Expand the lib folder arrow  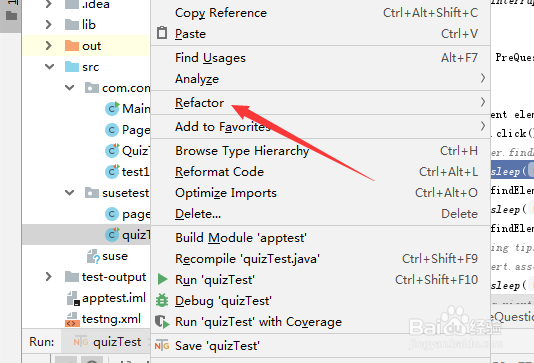pyautogui.click(x=49, y=25)
